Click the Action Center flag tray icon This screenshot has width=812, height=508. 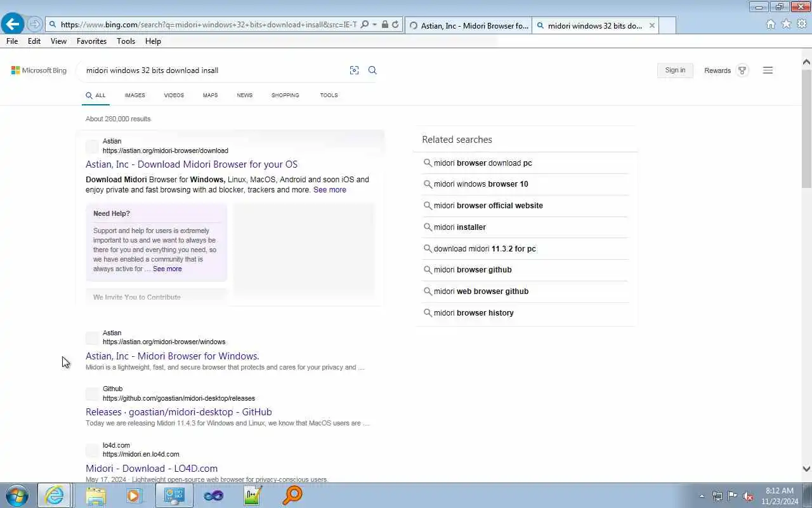733,496
